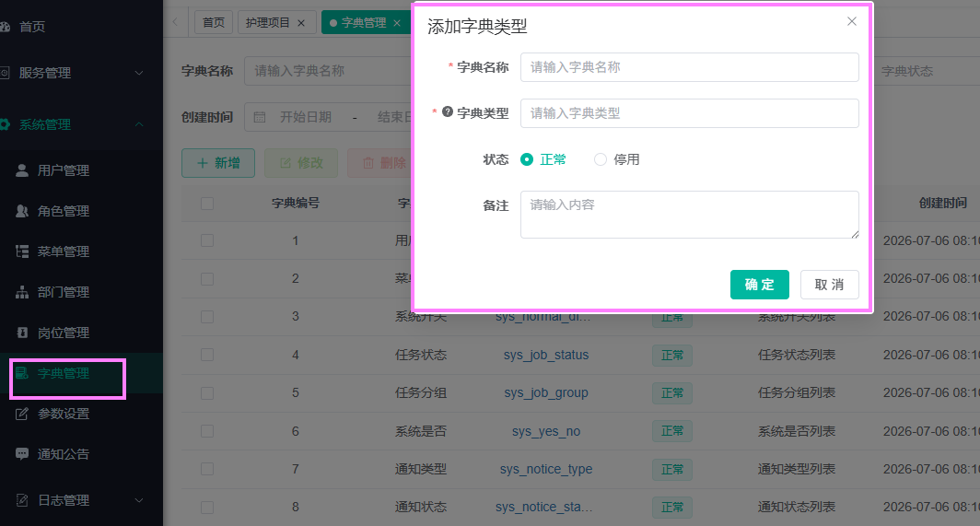The width and height of the screenshot is (980, 526).
Task: Click the 系统是否列表 remark cell
Action: tap(796, 431)
